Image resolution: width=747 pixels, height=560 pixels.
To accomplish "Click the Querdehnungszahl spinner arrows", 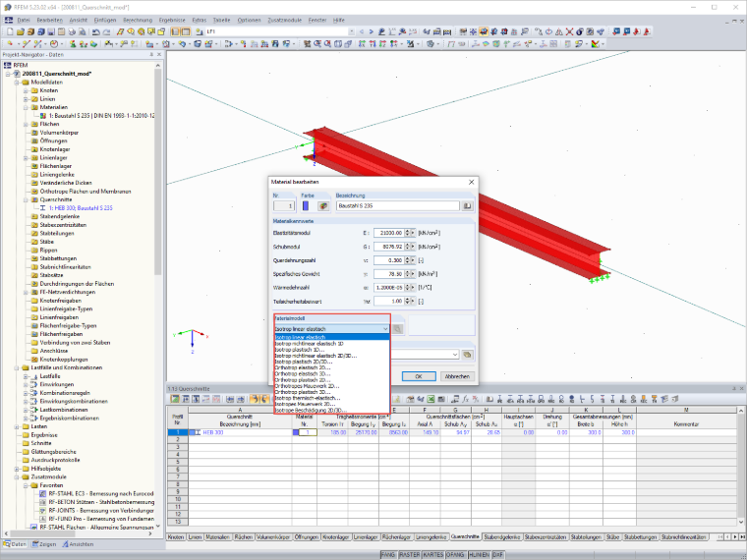I will pos(408,260).
